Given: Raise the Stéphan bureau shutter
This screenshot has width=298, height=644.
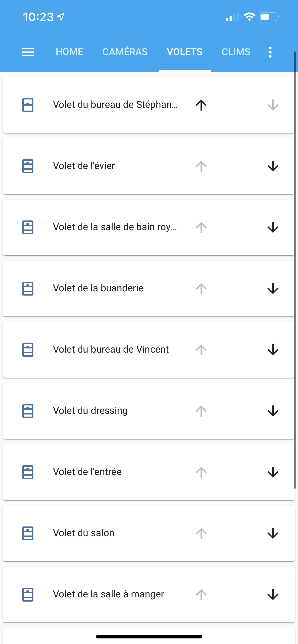Looking at the screenshot, I should pos(201,105).
